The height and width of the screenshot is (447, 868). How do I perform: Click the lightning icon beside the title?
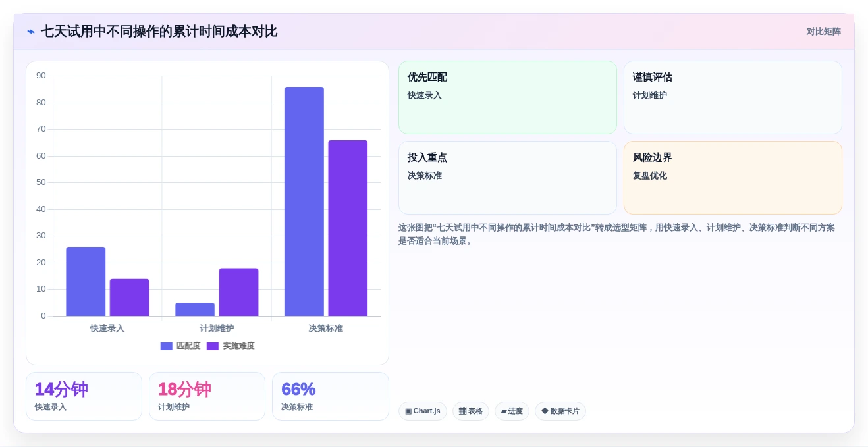[x=31, y=32]
